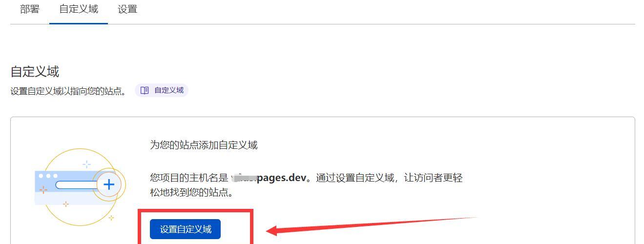Click the white search bar in illustration
Viewport: 644px width, 244px height.
pyautogui.click(x=77, y=185)
